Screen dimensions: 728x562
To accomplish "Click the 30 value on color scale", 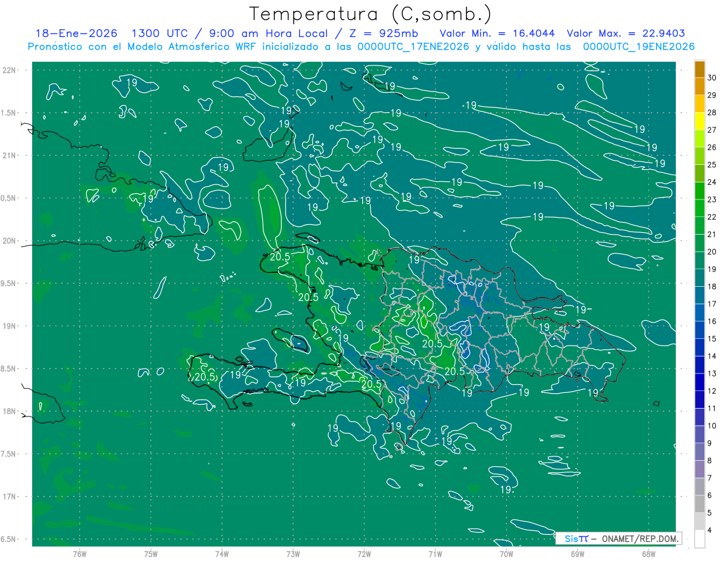I will click(712, 78).
